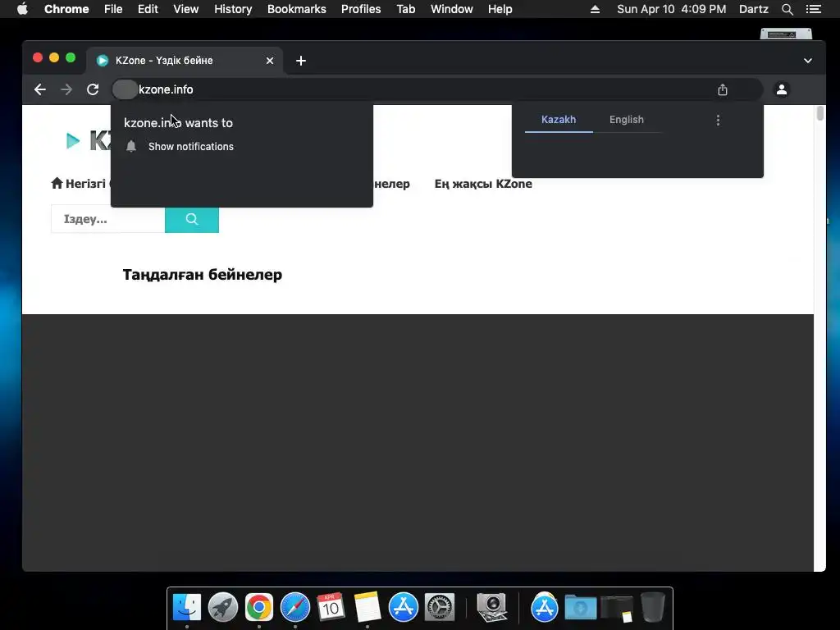The height and width of the screenshot is (630, 840).
Task: Focus the Іздеу search field
Action: pyautogui.click(x=107, y=219)
